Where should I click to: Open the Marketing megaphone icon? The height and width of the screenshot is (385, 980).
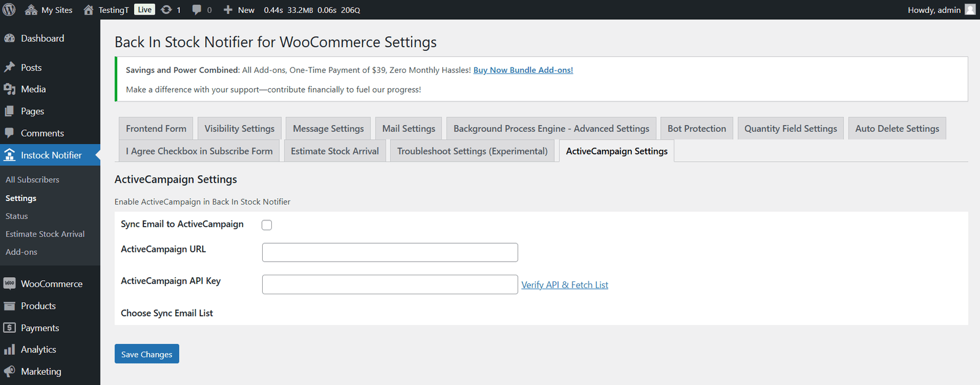tap(9, 372)
